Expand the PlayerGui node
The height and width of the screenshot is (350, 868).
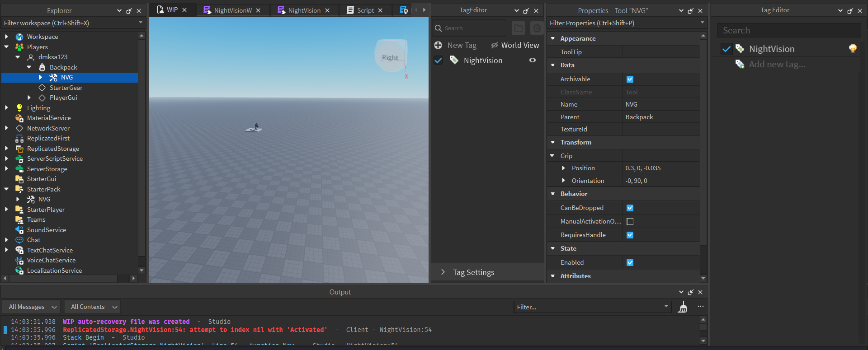29,98
